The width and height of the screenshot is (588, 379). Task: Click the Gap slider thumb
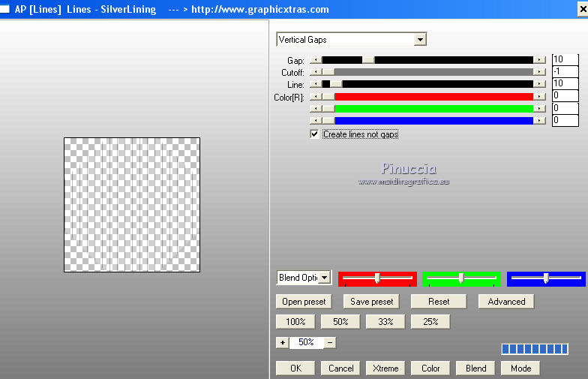tap(368, 60)
